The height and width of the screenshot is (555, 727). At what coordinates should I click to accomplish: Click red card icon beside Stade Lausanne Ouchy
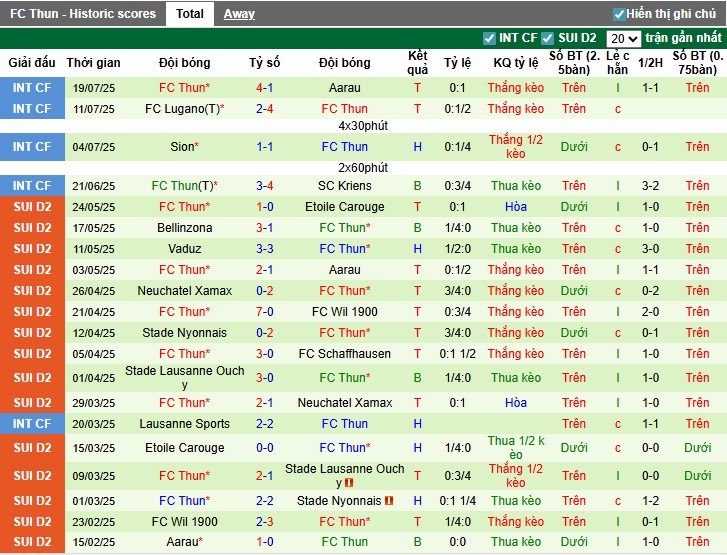pos(349,483)
